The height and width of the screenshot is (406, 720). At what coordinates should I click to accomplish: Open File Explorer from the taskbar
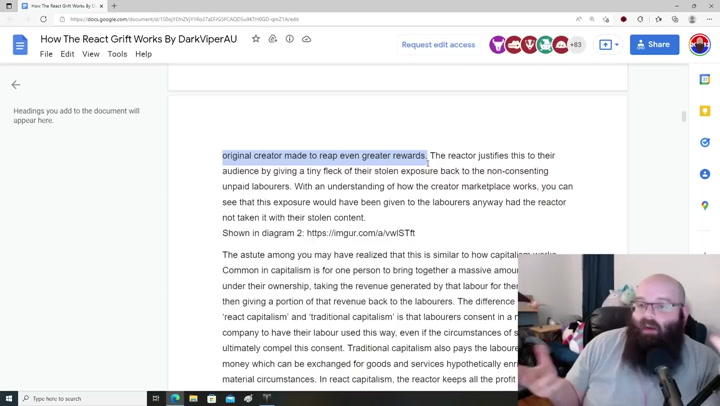(193, 398)
